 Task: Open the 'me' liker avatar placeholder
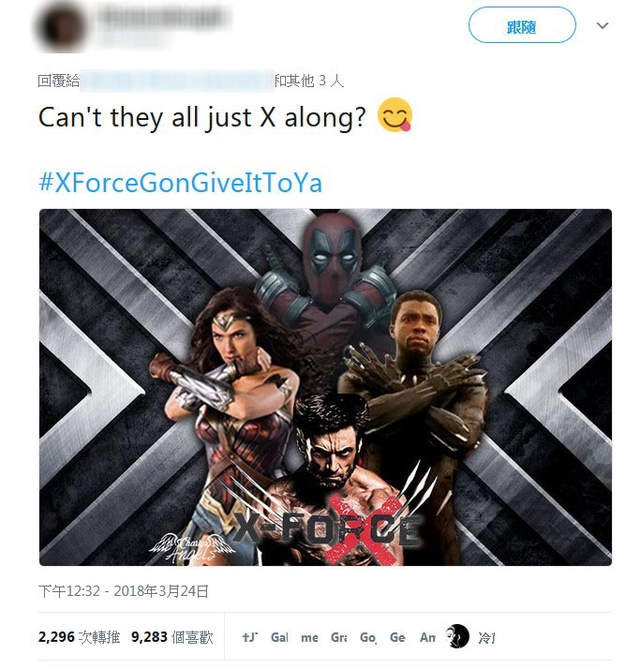click(x=309, y=637)
